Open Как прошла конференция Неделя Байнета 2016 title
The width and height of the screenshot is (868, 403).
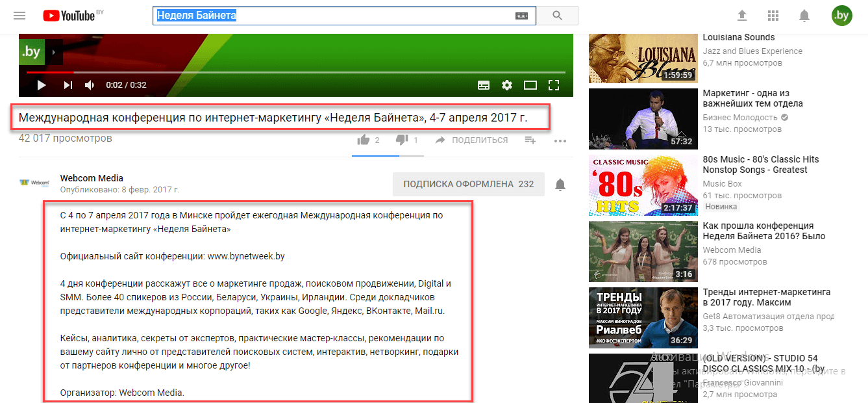(764, 231)
